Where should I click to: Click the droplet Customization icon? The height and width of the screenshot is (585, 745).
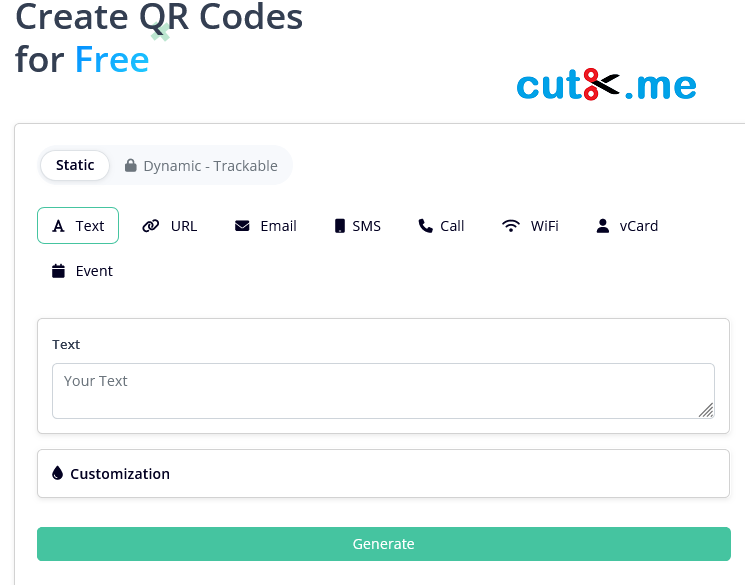tap(57, 473)
